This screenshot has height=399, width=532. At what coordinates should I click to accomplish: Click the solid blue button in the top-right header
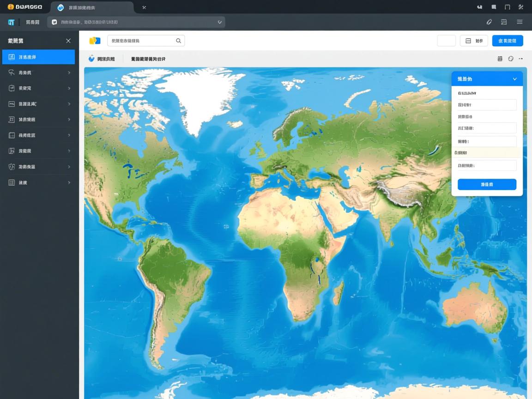(508, 41)
